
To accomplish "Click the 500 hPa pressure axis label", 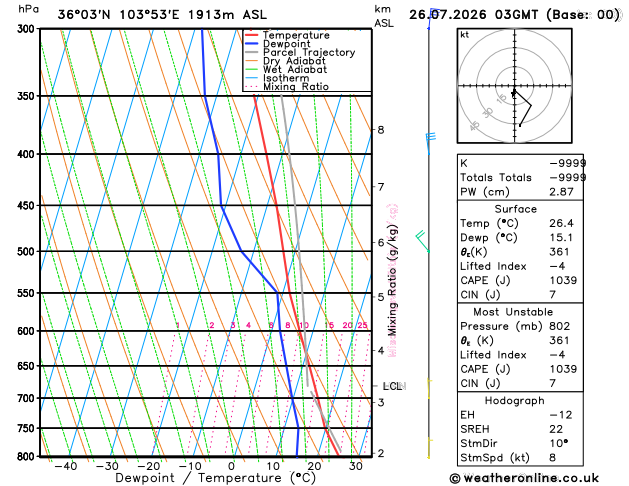I will click(26, 251).
